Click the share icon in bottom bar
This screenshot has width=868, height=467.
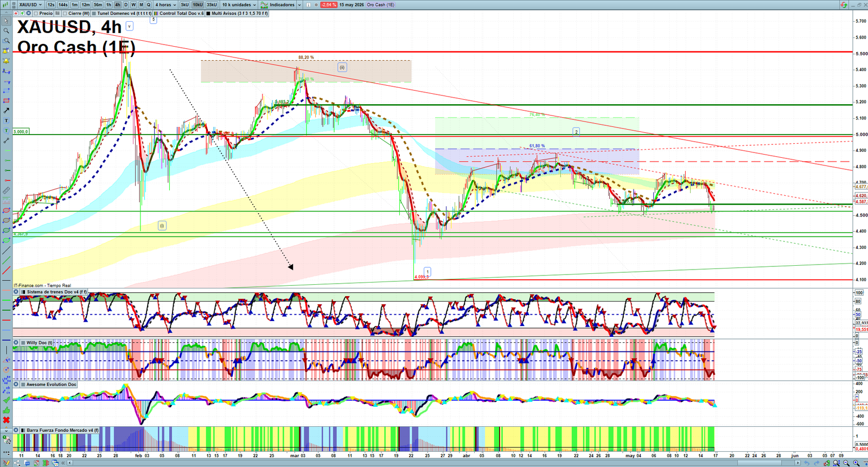tap(17, 463)
